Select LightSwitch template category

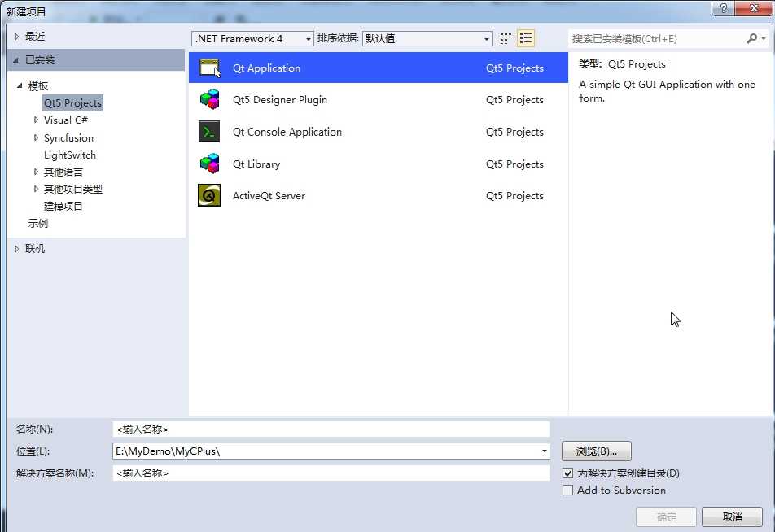pyautogui.click(x=70, y=155)
